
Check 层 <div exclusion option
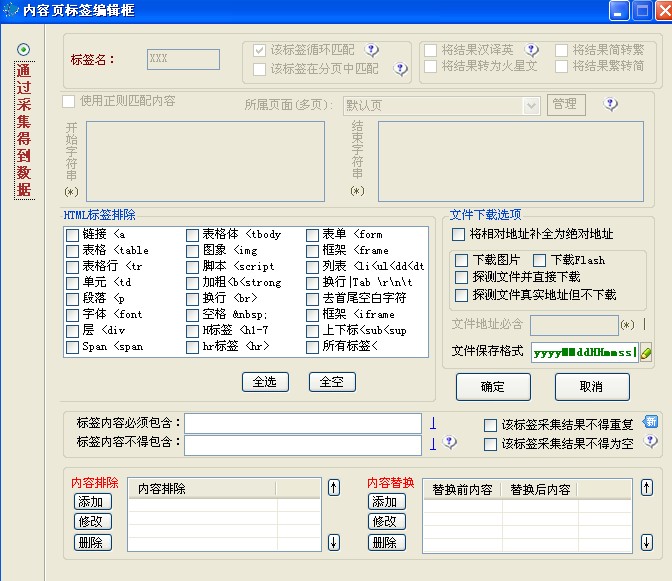pos(72,331)
